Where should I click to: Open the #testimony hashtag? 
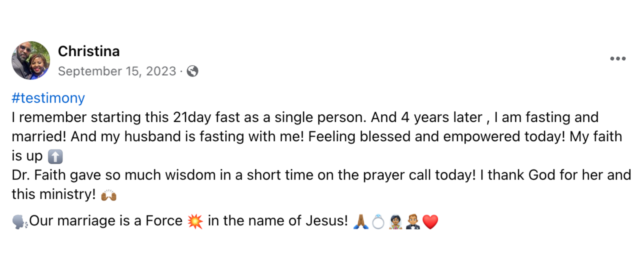coord(48,98)
